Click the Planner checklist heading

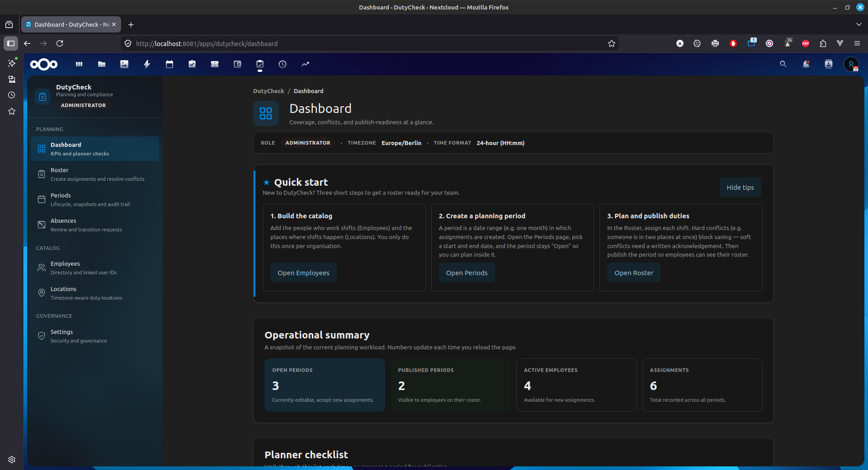306,455
